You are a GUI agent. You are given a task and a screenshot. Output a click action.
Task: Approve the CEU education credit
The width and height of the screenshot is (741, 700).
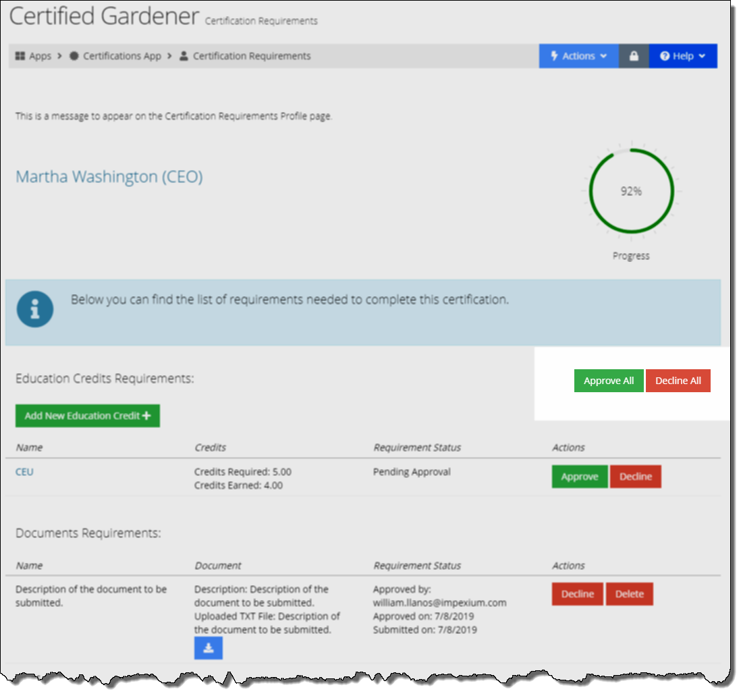pos(580,477)
